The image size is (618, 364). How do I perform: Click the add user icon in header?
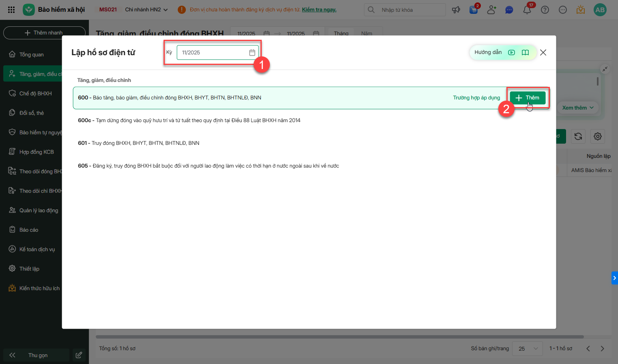tap(491, 10)
